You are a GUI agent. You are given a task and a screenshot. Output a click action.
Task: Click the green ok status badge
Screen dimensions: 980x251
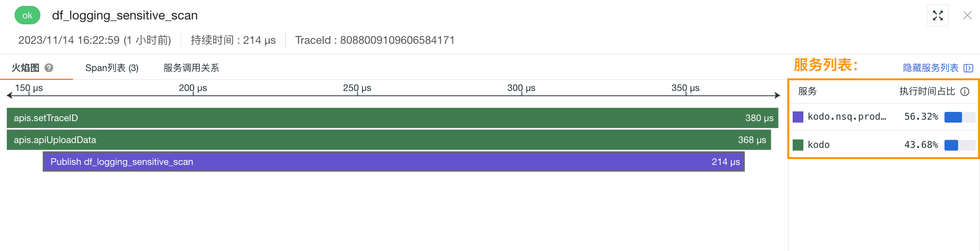point(27,15)
